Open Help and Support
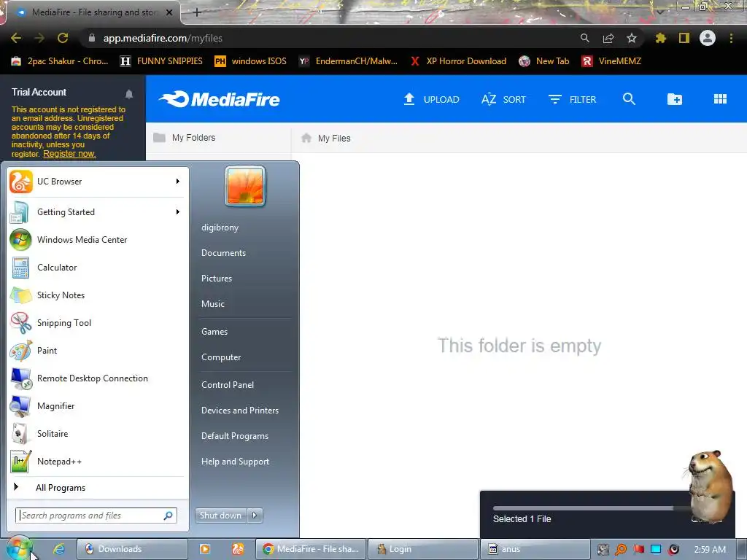 click(x=235, y=461)
